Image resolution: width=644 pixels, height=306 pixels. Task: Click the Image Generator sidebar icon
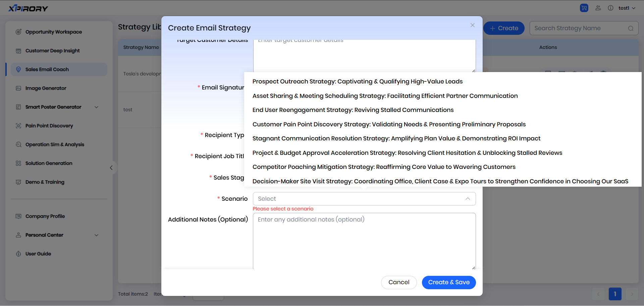[18, 88]
